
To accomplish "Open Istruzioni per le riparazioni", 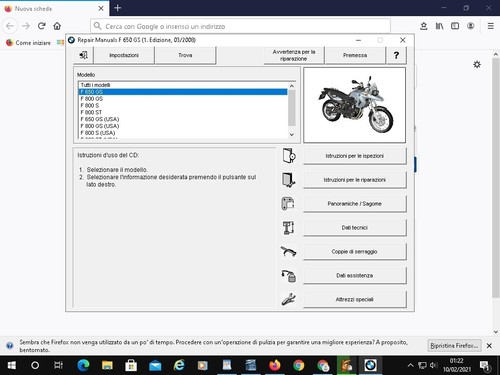I will point(355,180).
